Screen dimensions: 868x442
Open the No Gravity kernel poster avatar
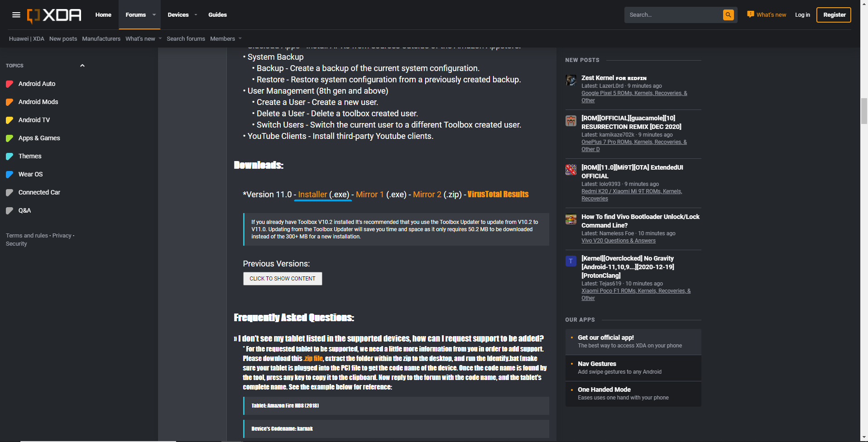coord(571,261)
